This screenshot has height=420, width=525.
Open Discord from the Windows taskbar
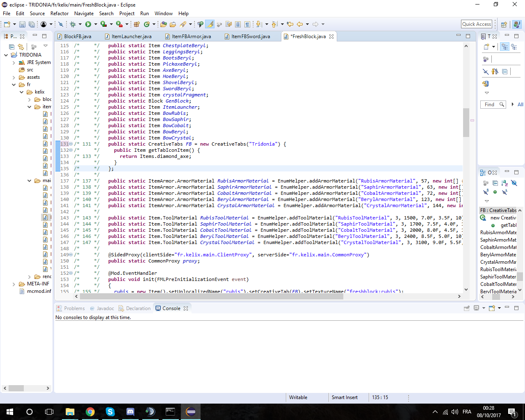pyautogui.click(x=130, y=411)
